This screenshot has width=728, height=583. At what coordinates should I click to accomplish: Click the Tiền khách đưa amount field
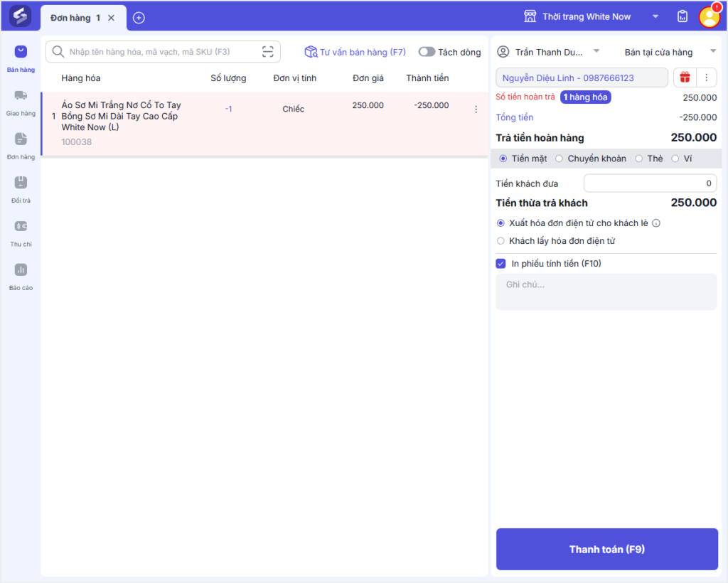click(x=650, y=183)
